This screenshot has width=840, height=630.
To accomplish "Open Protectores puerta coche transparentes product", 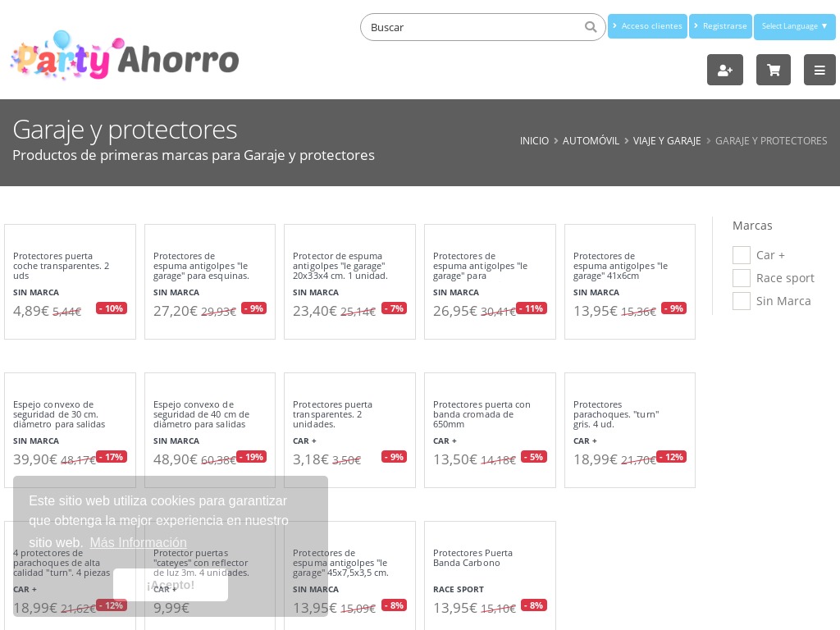I will click(63, 266).
